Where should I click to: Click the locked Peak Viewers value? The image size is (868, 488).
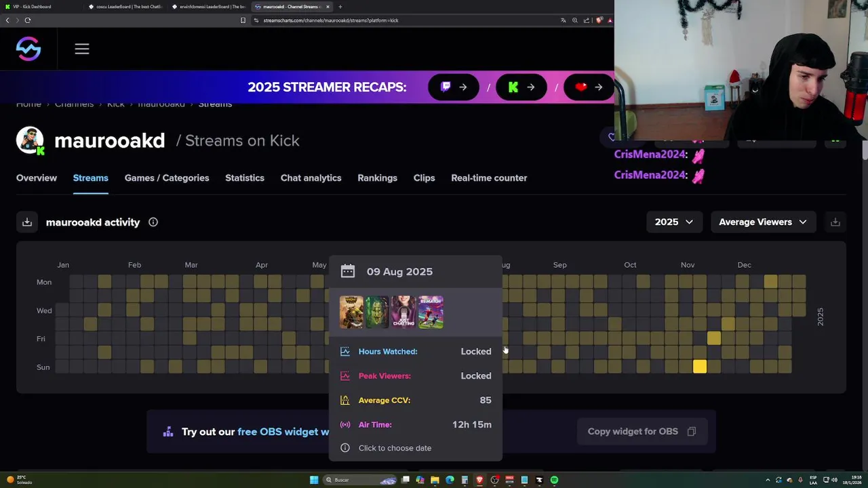pos(476,375)
